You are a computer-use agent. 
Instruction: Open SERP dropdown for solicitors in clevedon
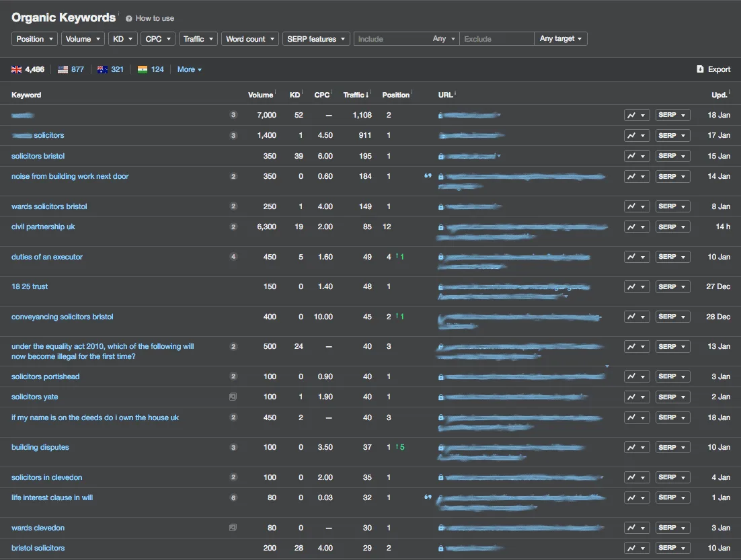pyautogui.click(x=672, y=477)
